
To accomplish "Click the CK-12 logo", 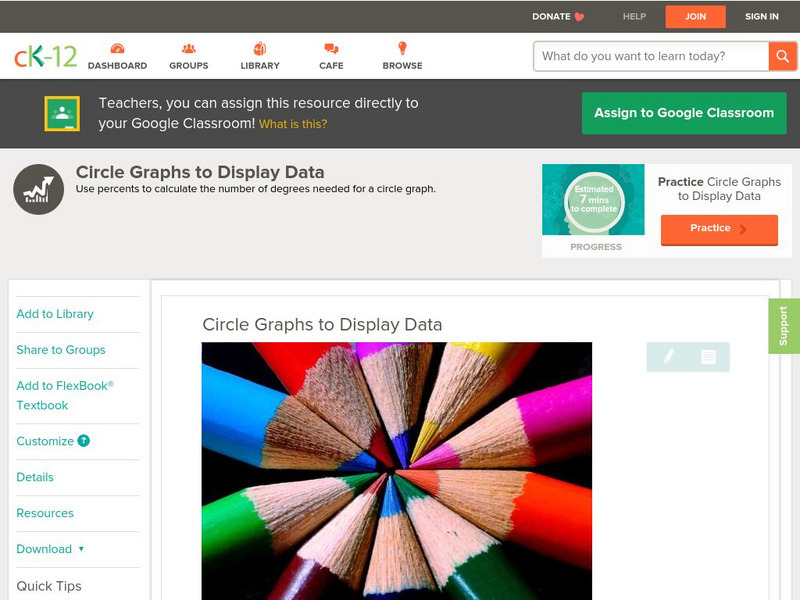I will point(45,56).
